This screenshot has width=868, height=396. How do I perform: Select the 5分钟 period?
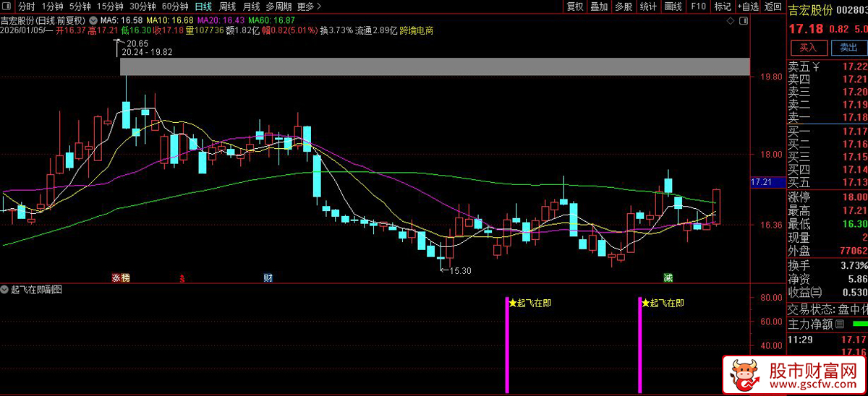[80, 7]
